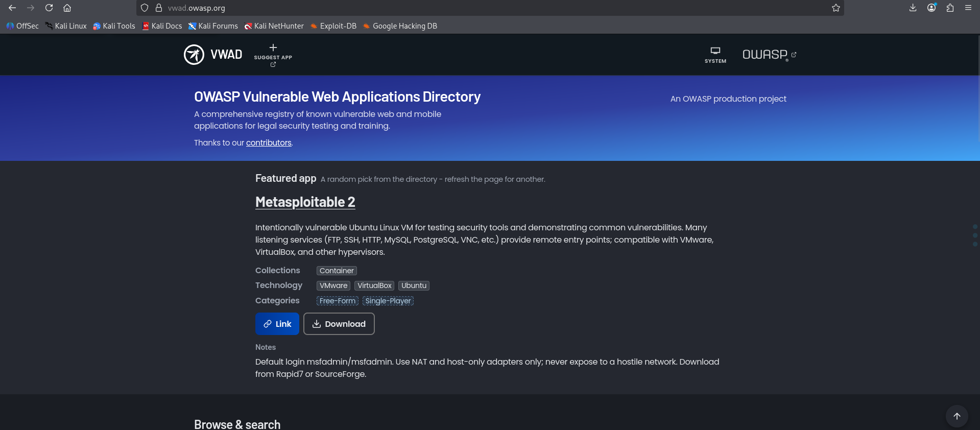Click the 'An OWASP production project' text

pyautogui.click(x=728, y=99)
